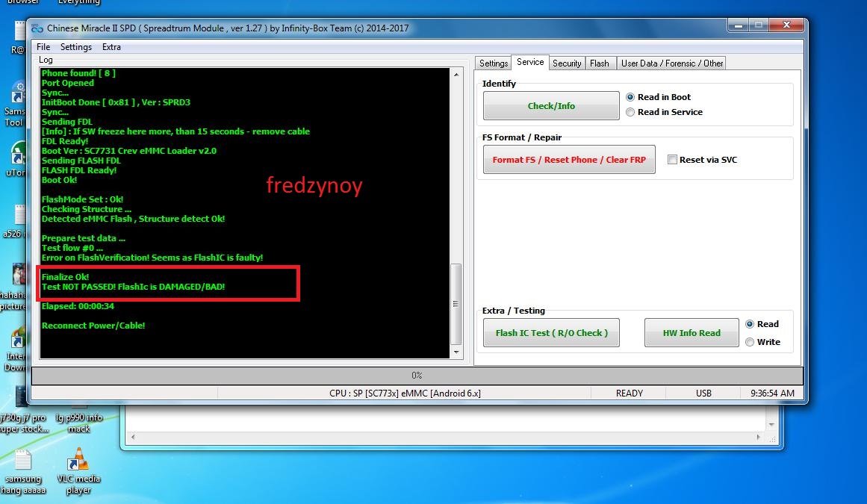This screenshot has width=867, height=504.
Task: Click Test NOT PASSED log line
Action: pyautogui.click(x=133, y=287)
